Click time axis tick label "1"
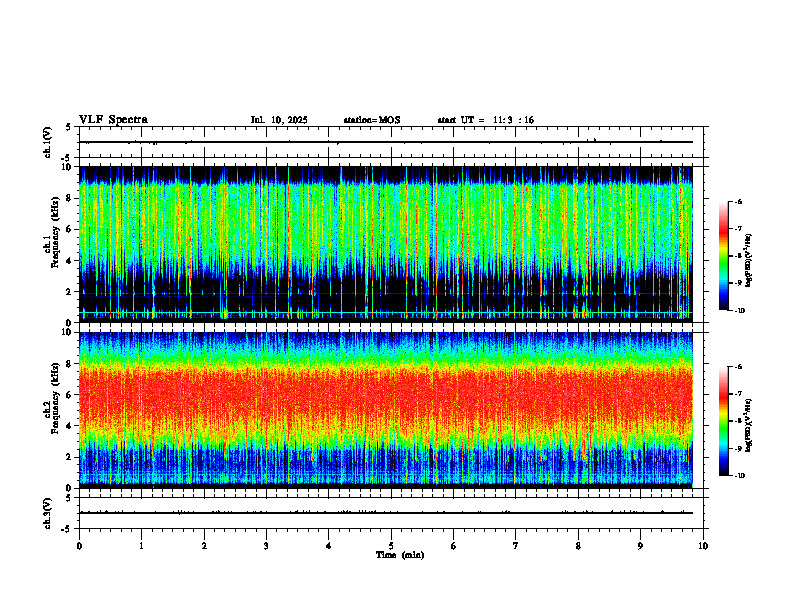Viewport: 792px width, 612px height. 141,546
